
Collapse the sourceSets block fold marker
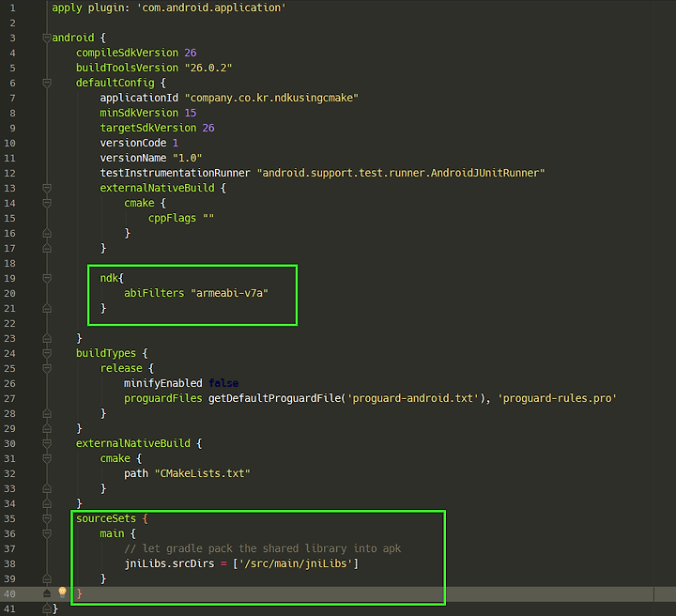point(47,518)
